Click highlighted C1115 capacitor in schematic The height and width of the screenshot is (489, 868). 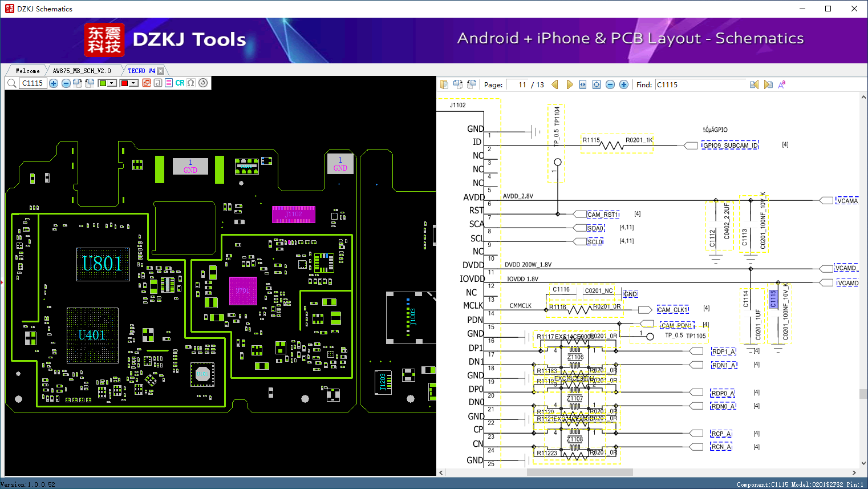click(773, 299)
